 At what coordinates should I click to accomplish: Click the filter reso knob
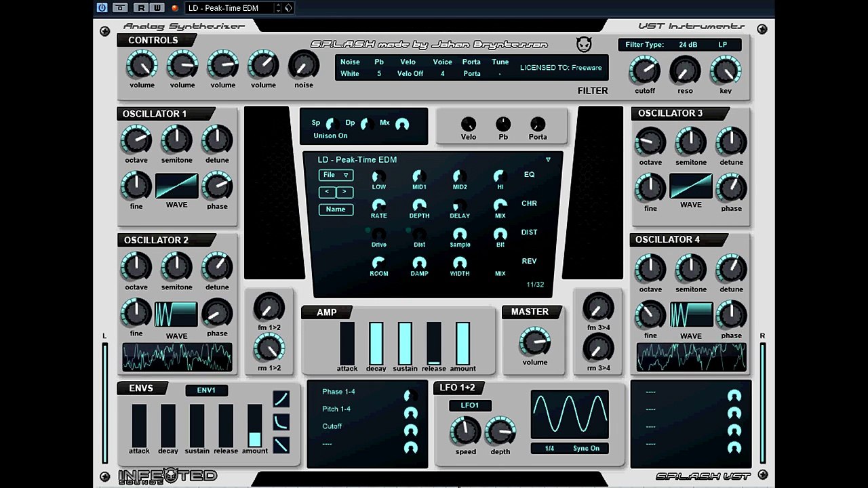[x=685, y=70]
